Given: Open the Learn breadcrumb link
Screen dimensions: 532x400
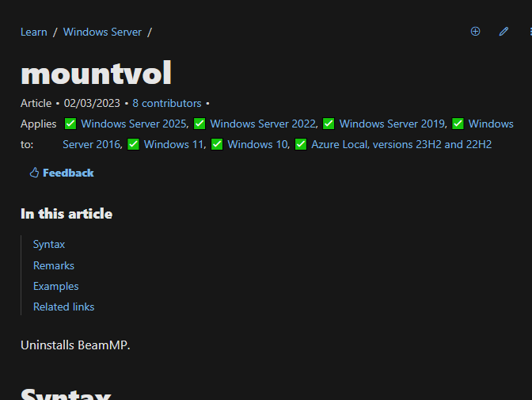Looking at the screenshot, I should pos(34,32).
